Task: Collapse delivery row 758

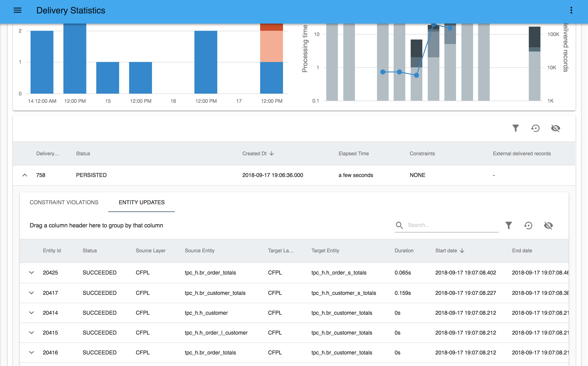Action: pos(25,175)
